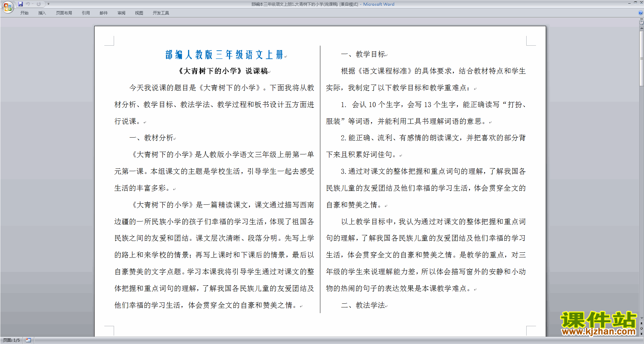This screenshot has width=644, height=344.
Task: Save the document via Quick Access icon
Action: pyautogui.click(x=20, y=4)
